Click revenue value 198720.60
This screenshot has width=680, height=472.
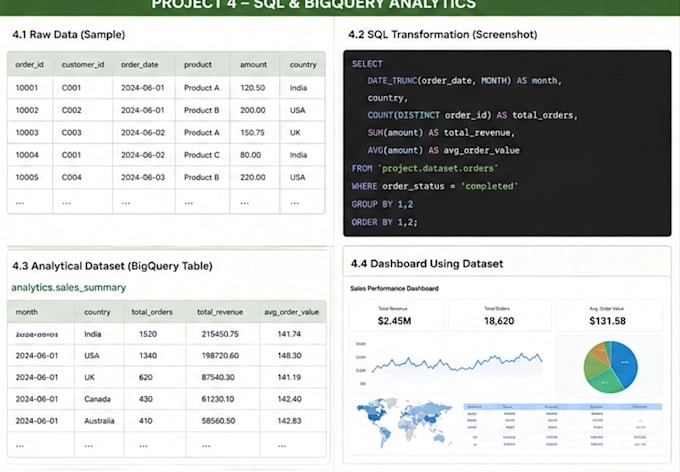tap(220, 356)
